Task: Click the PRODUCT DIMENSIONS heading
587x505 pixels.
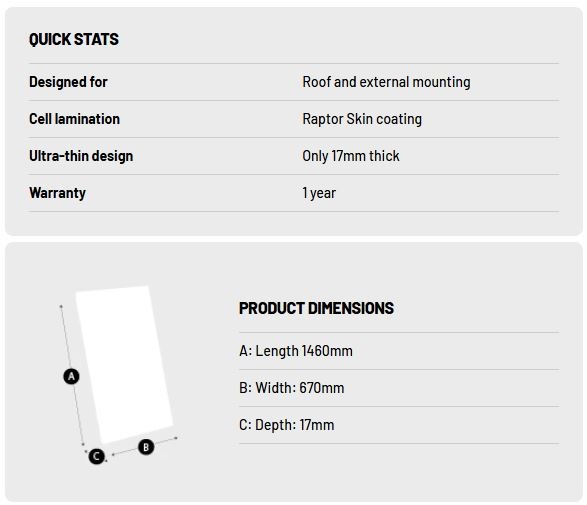Action: [x=316, y=308]
